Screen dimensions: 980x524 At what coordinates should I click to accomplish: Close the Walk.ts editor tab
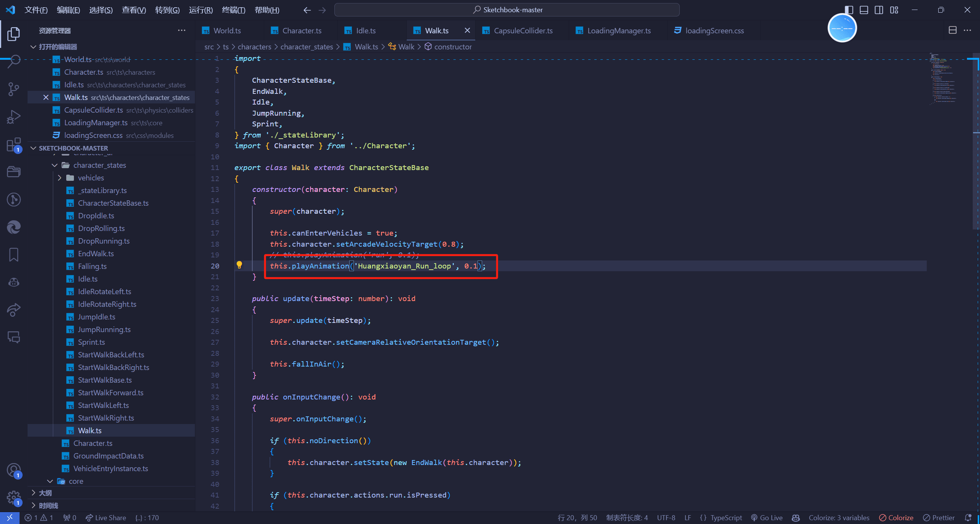(x=467, y=30)
